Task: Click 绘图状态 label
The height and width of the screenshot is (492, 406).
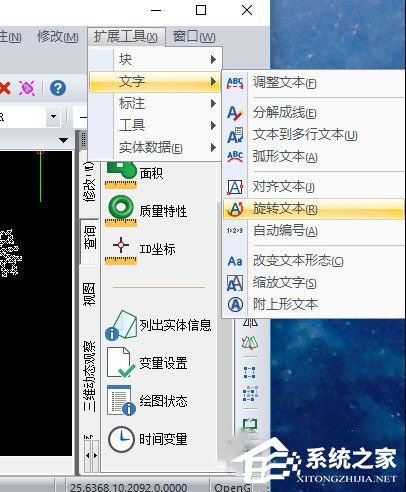Action: [163, 401]
